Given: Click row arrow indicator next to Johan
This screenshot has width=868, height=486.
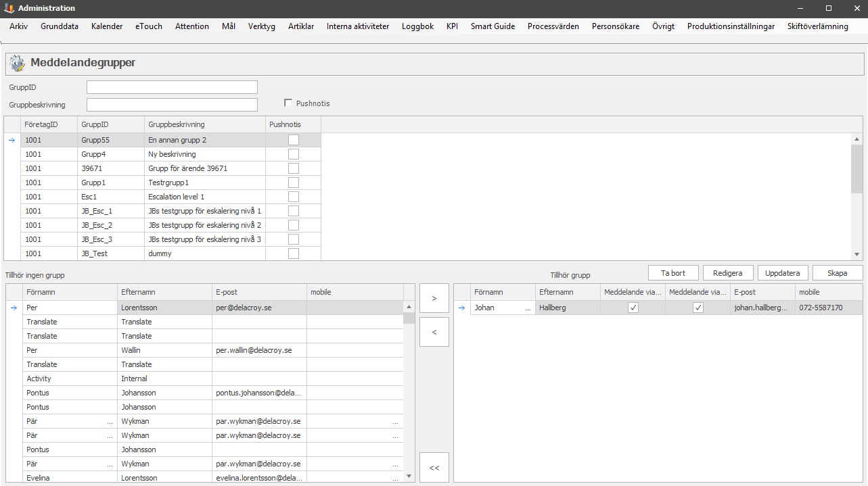Looking at the screenshot, I should click(x=461, y=308).
